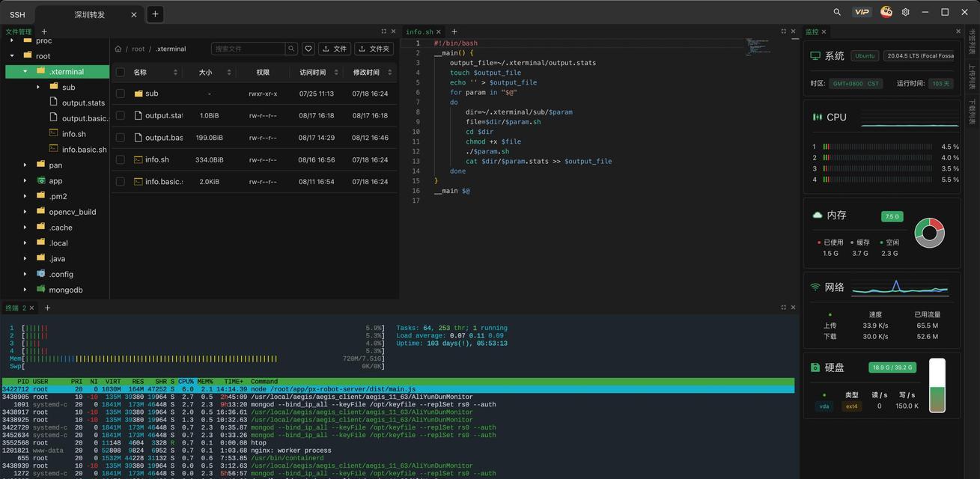Image resolution: width=980 pixels, height=479 pixels.
Task: Click the 文件 upload button
Action: pos(335,49)
